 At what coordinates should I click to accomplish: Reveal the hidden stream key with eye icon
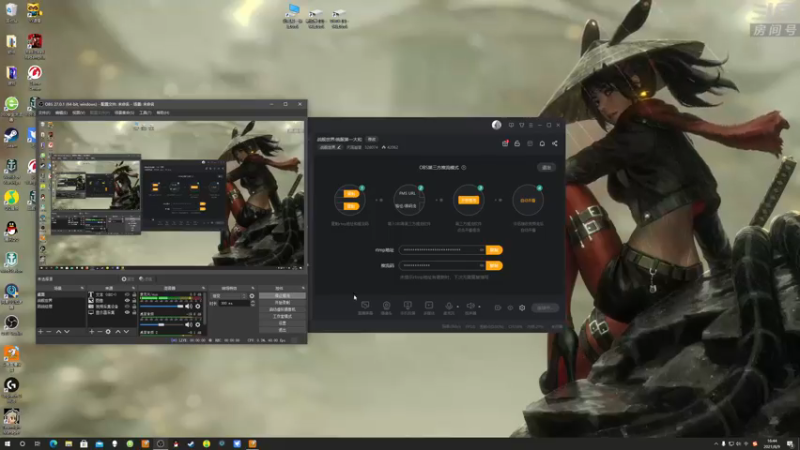pyautogui.click(x=481, y=265)
